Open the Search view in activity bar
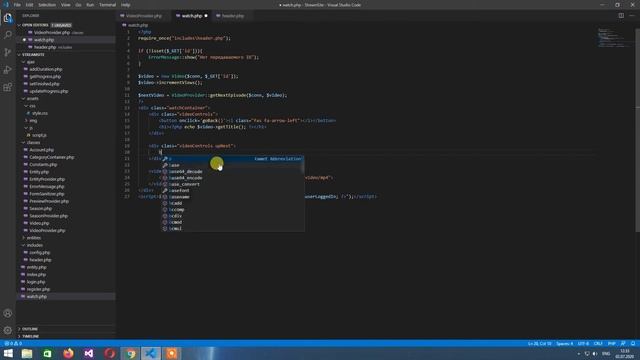This screenshot has width=640, height=360. [x=8, y=36]
